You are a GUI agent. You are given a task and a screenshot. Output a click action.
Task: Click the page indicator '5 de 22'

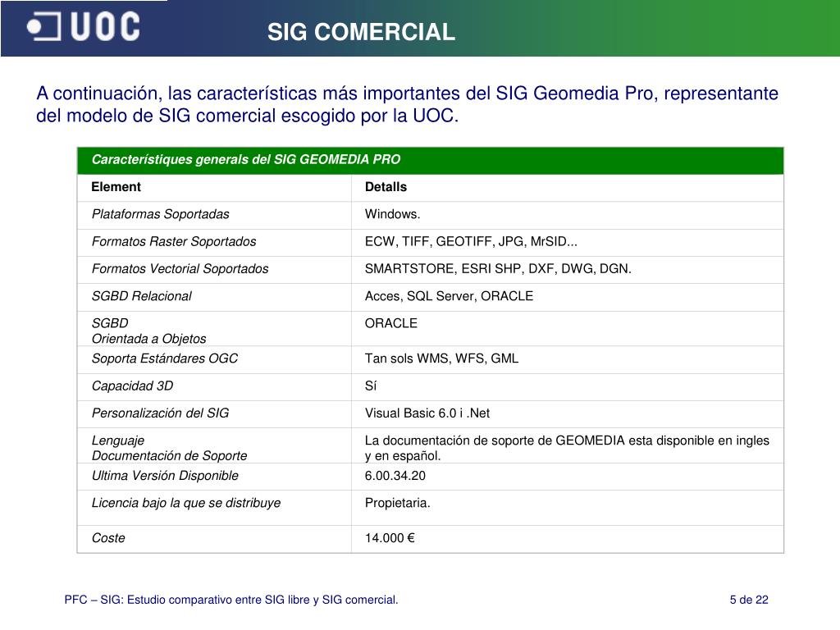749,600
